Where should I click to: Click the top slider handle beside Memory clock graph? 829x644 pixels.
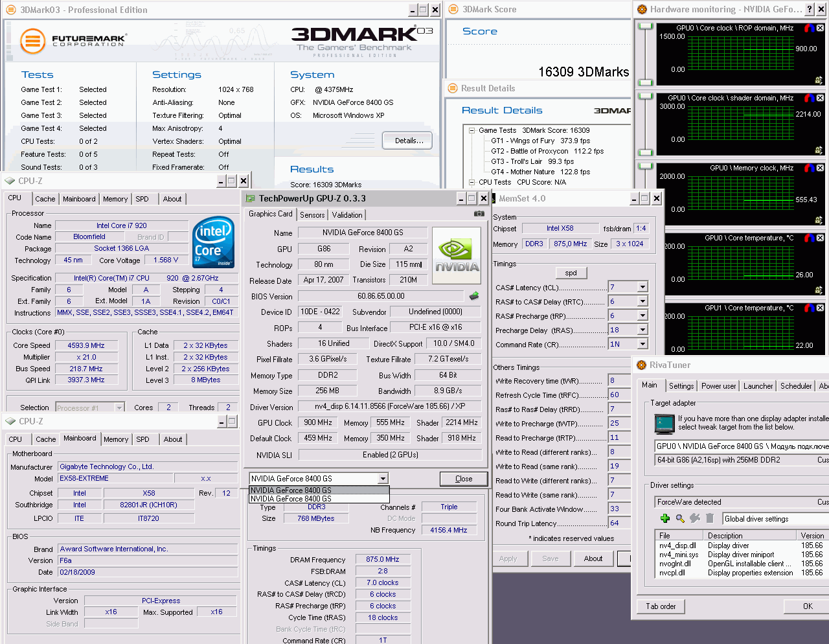[x=645, y=166]
